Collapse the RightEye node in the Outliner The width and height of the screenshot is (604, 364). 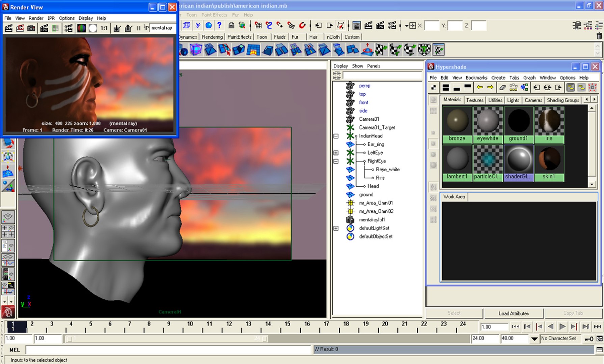(x=336, y=161)
